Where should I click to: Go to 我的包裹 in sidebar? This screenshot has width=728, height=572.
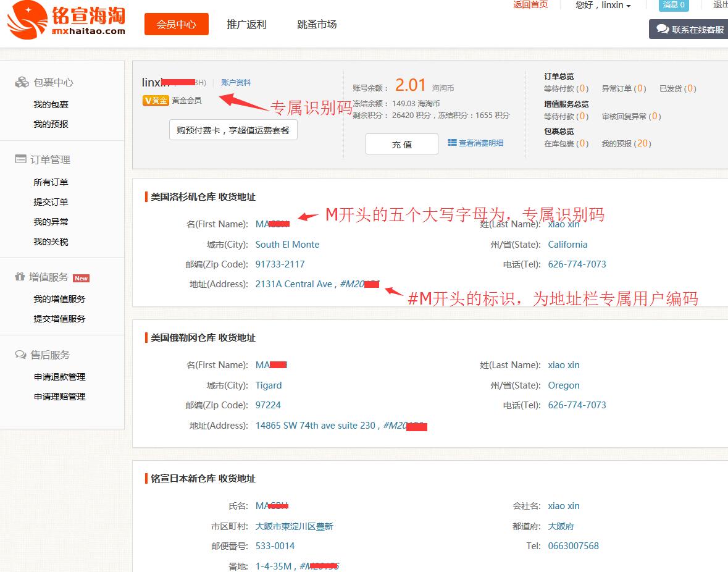pyautogui.click(x=51, y=104)
